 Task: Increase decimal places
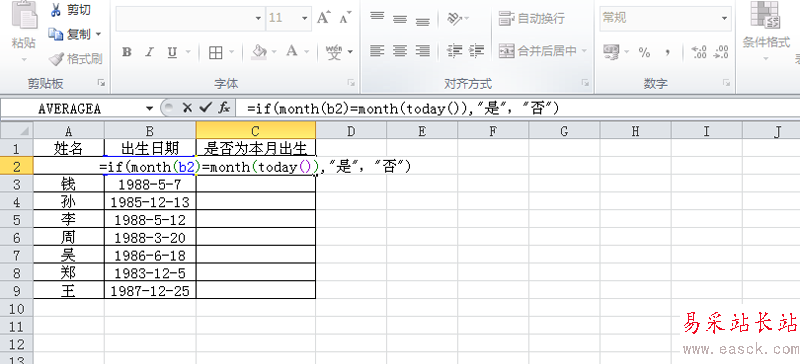pos(698,52)
